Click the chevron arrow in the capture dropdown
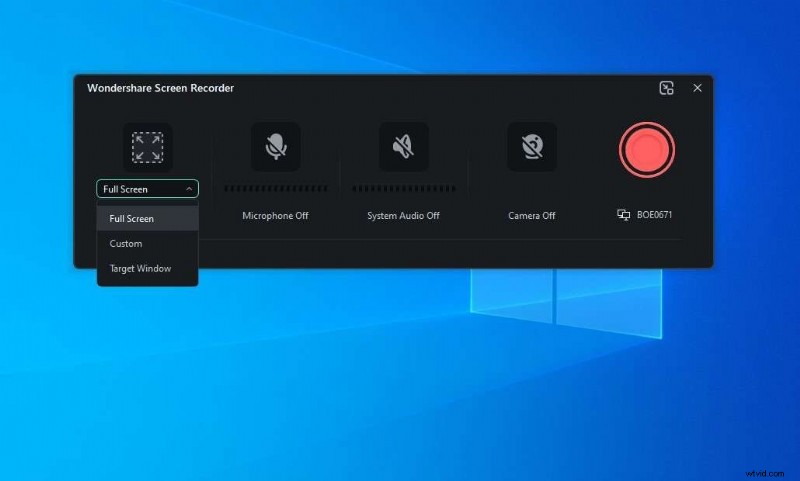The height and width of the screenshot is (481, 800). [x=189, y=189]
